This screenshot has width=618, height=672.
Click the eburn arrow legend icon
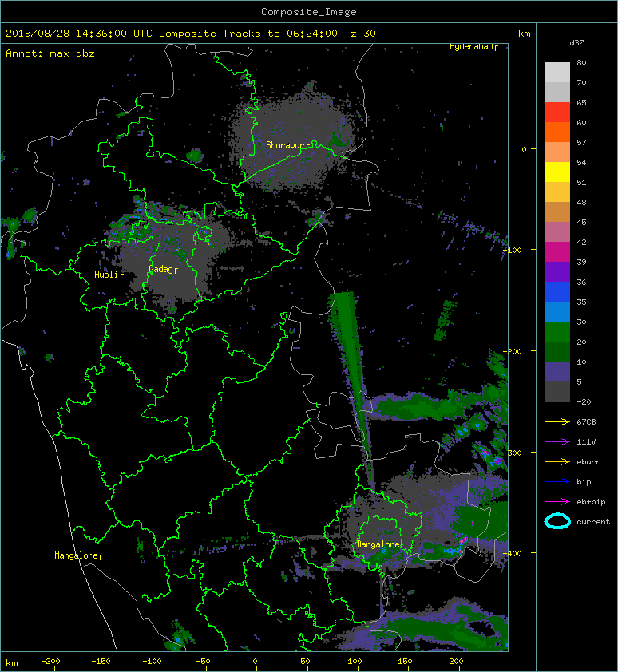pyautogui.click(x=557, y=461)
